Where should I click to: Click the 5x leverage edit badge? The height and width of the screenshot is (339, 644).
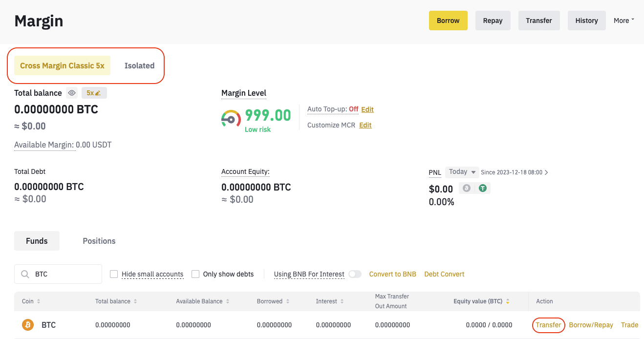(x=93, y=93)
